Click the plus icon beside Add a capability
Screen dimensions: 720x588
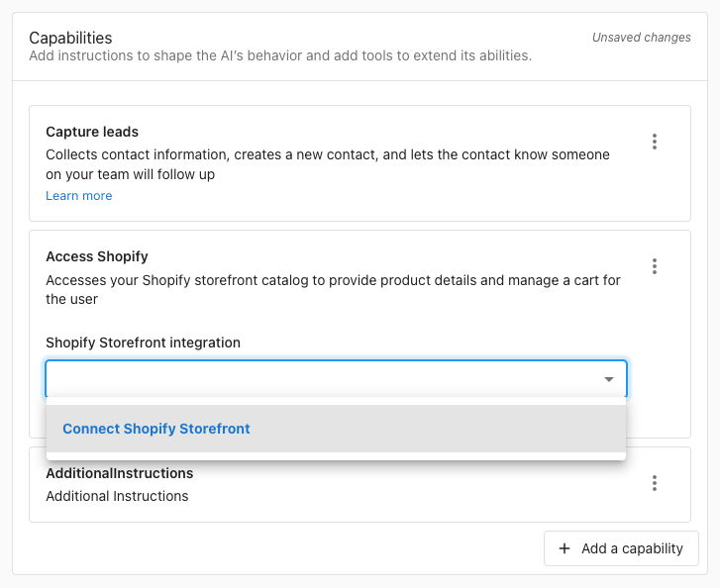tap(565, 548)
